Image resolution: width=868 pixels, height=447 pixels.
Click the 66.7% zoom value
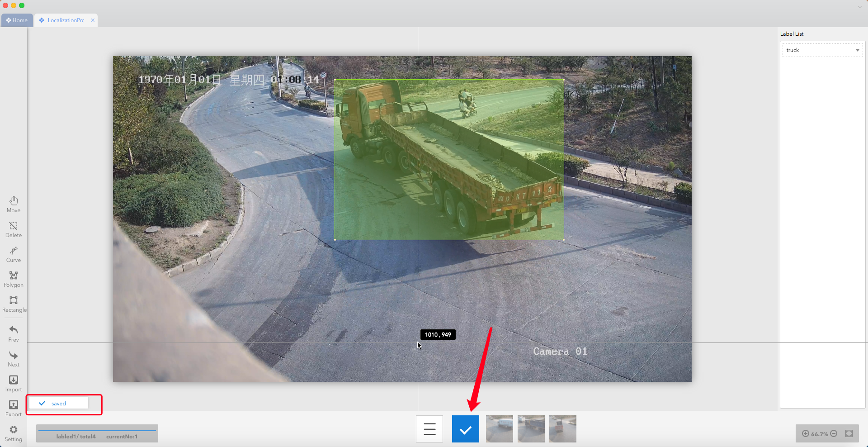point(820,434)
